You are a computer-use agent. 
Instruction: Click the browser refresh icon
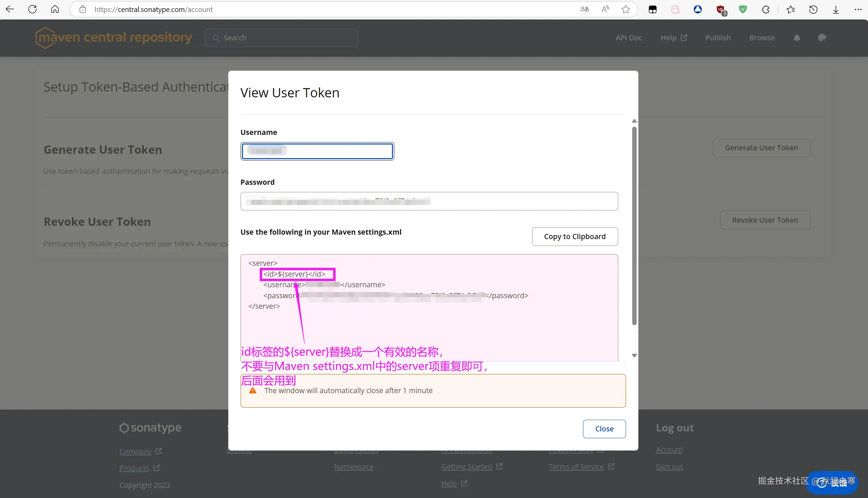[x=32, y=9]
